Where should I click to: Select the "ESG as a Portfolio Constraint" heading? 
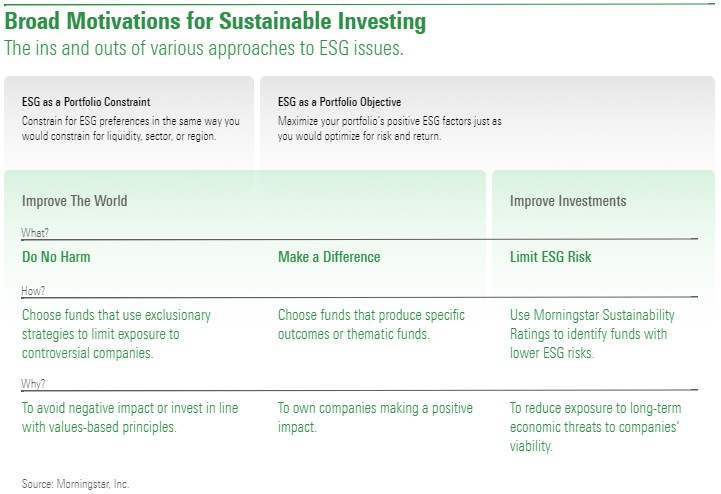pyautogui.click(x=86, y=102)
